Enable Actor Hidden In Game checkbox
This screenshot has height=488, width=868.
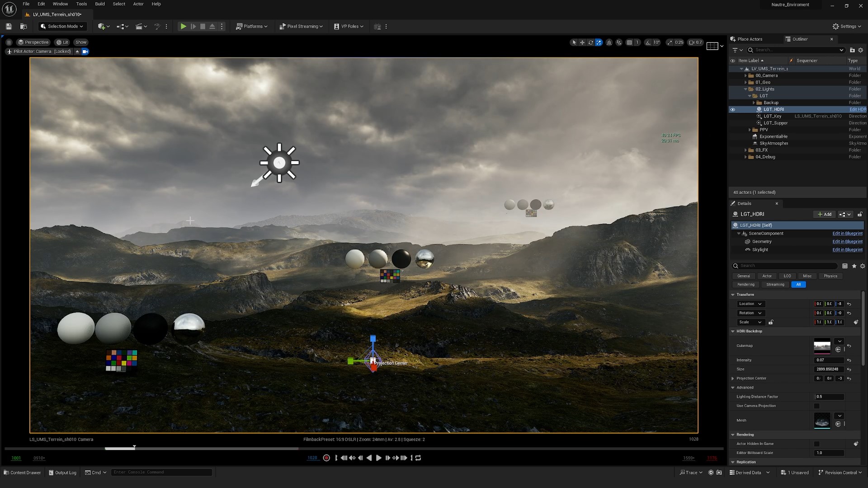coord(817,444)
